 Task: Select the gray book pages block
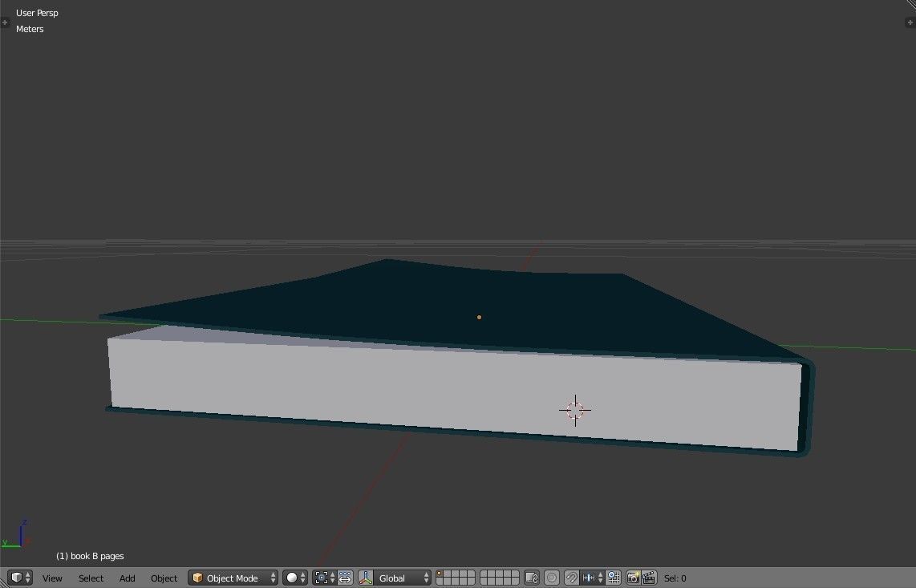(x=456, y=389)
